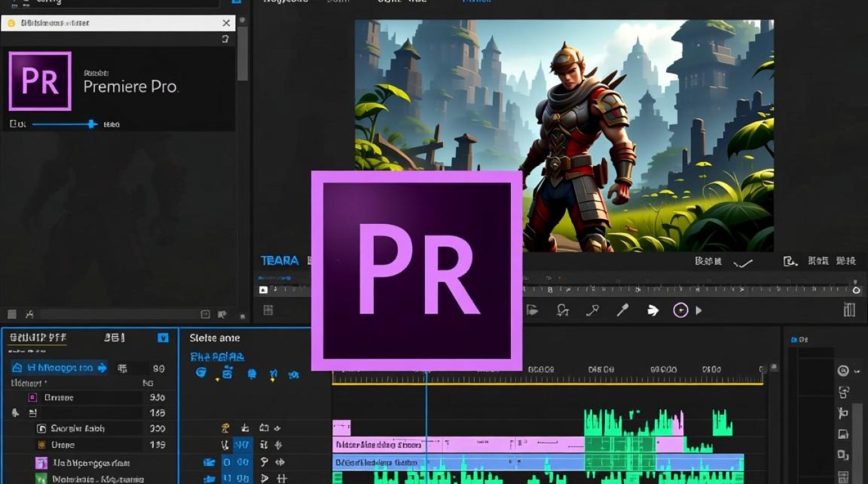Image resolution: width=868 pixels, height=484 pixels.
Task: Toggle the blue highlighted box in second track header
Action: 243,445
